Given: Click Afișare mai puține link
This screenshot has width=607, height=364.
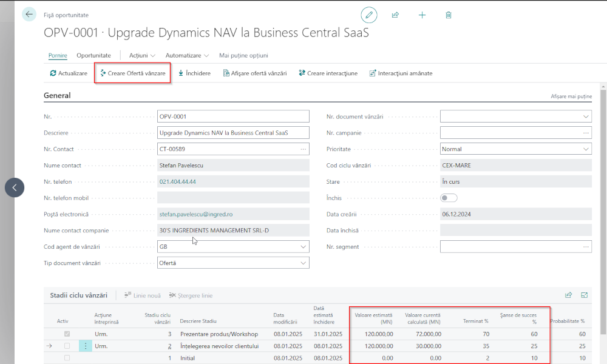Looking at the screenshot, I should pyautogui.click(x=571, y=96).
